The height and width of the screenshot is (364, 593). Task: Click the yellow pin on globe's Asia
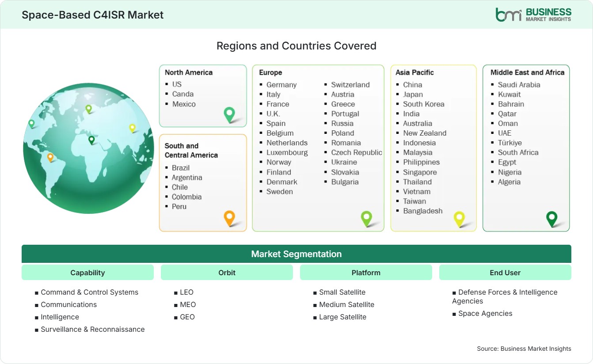coord(132,128)
